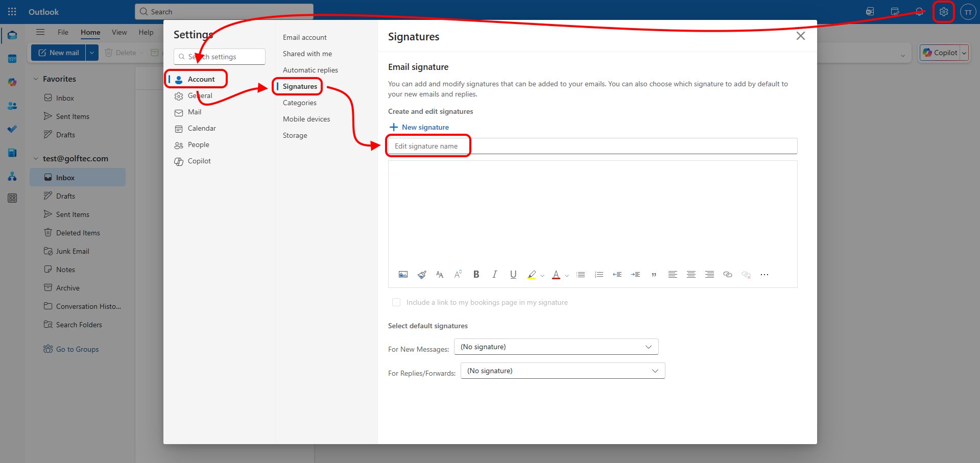Image resolution: width=980 pixels, height=463 pixels.
Task: Collapse the Favorites folder group
Action: click(x=36, y=79)
